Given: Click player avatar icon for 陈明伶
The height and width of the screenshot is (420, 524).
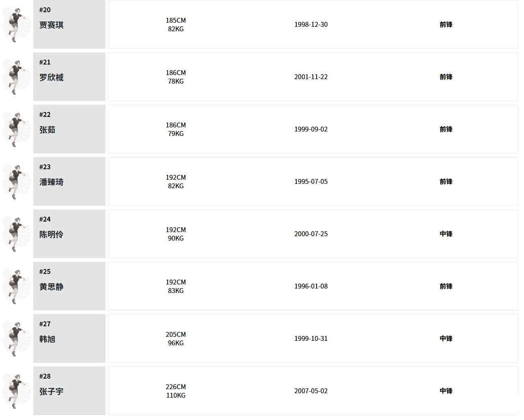Looking at the screenshot, I should [x=16, y=234].
